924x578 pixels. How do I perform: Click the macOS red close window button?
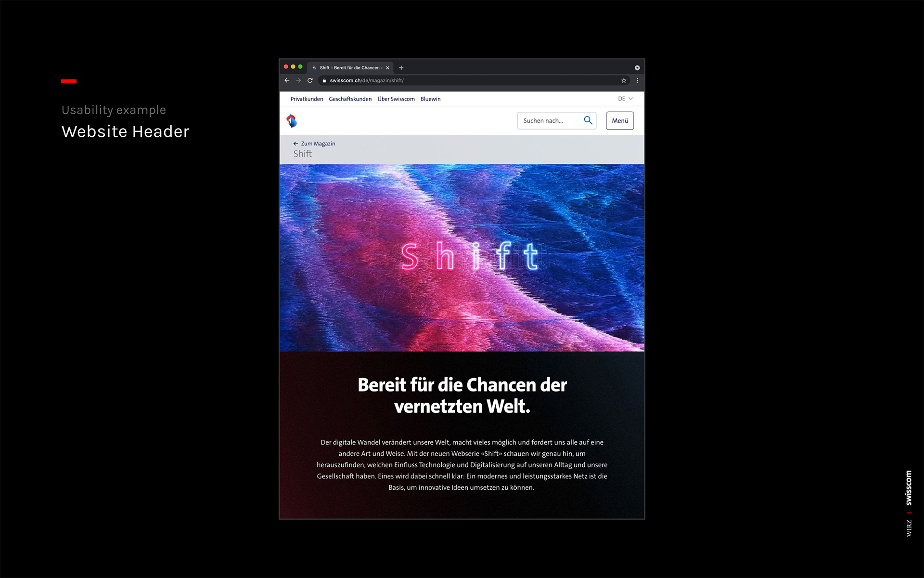[x=286, y=67]
